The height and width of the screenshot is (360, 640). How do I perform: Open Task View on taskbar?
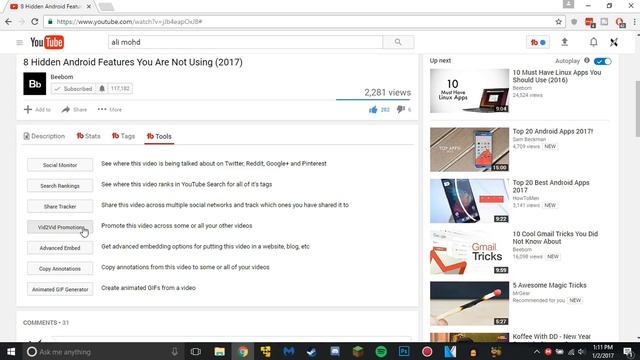pyautogui.click(x=196, y=351)
